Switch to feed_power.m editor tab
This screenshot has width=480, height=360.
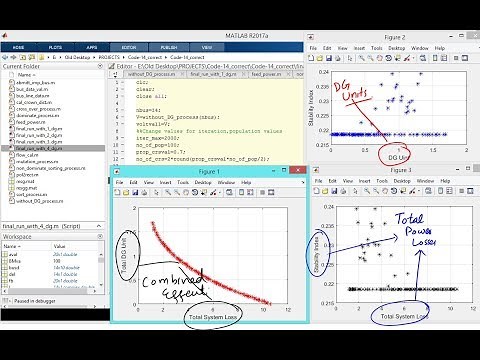(x=266, y=74)
